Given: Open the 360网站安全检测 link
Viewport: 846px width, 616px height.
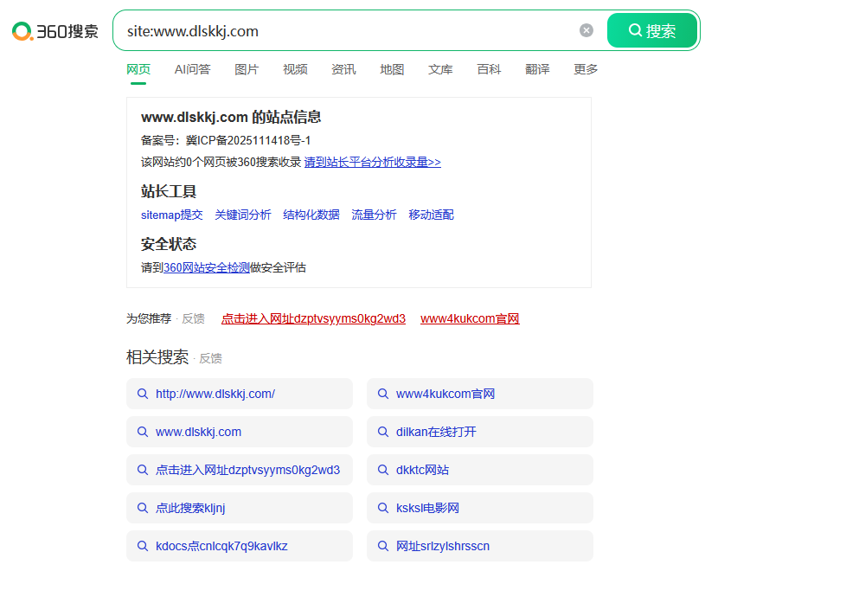Looking at the screenshot, I should tap(207, 267).
